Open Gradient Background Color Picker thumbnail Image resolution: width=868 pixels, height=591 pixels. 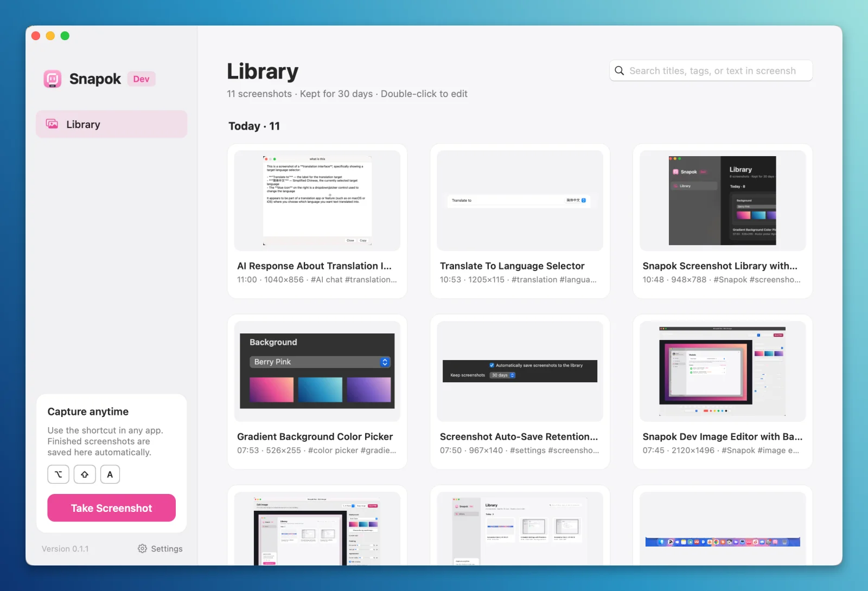point(317,371)
